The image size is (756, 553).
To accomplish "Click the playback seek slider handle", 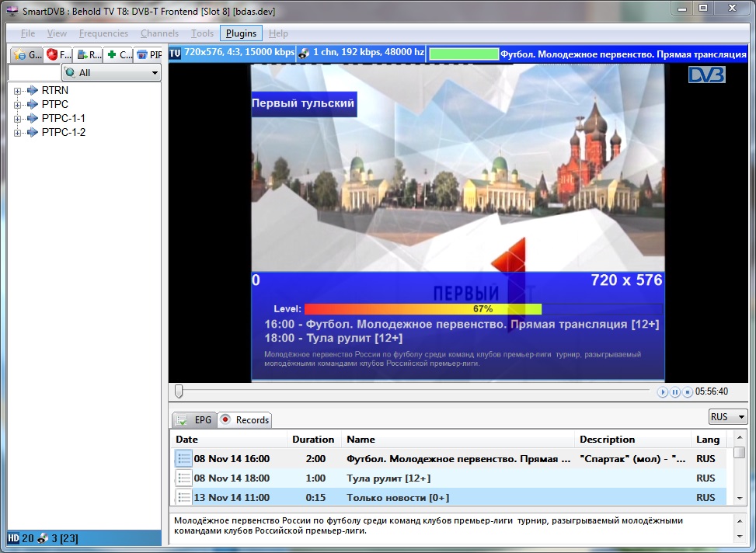I will coord(179,391).
